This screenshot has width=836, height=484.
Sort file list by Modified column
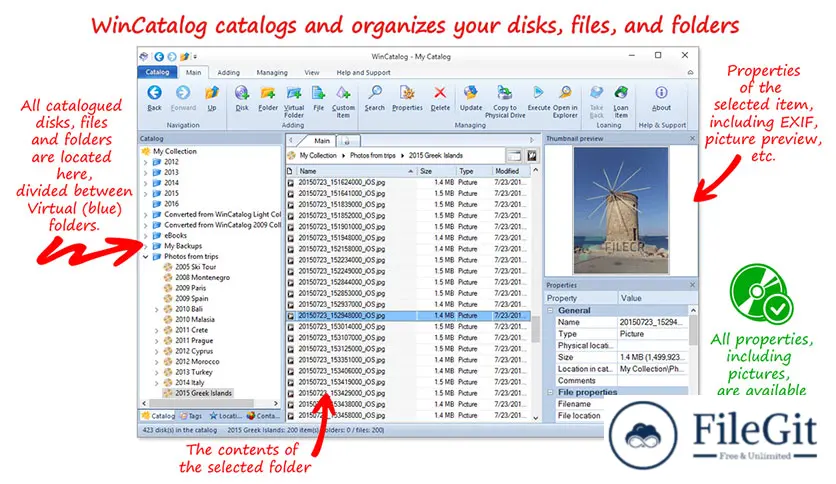pyautogui.click(x=511, y=171)
